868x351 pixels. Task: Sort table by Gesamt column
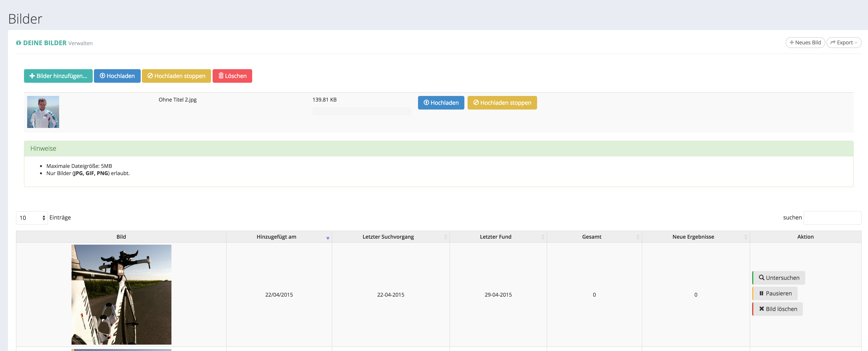[x=594, y=237]
